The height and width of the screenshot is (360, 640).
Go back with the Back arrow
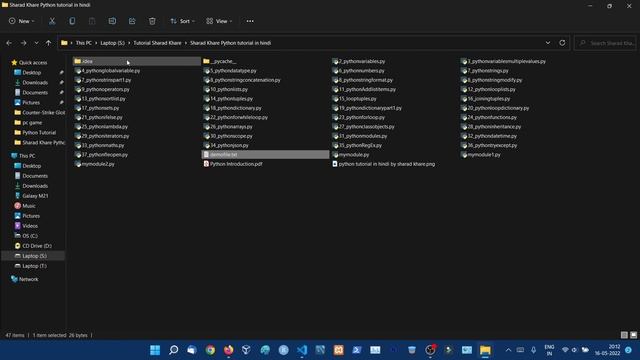tap(9, 43)
